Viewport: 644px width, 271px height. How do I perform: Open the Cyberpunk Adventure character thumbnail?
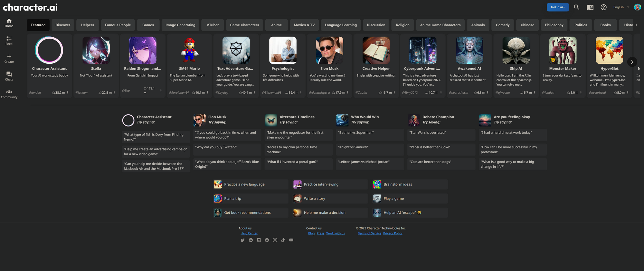tap(423, 50)
